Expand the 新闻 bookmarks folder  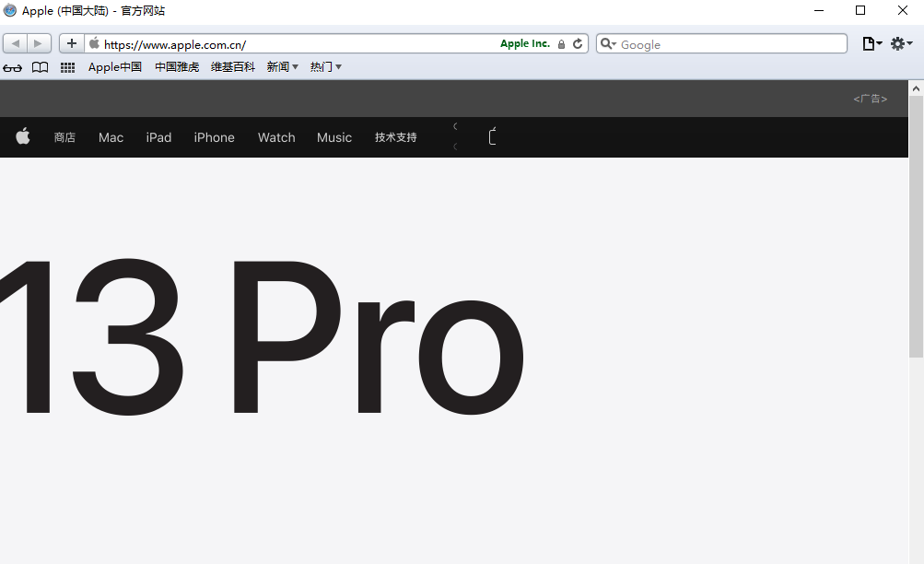click(x=282, y=67)
